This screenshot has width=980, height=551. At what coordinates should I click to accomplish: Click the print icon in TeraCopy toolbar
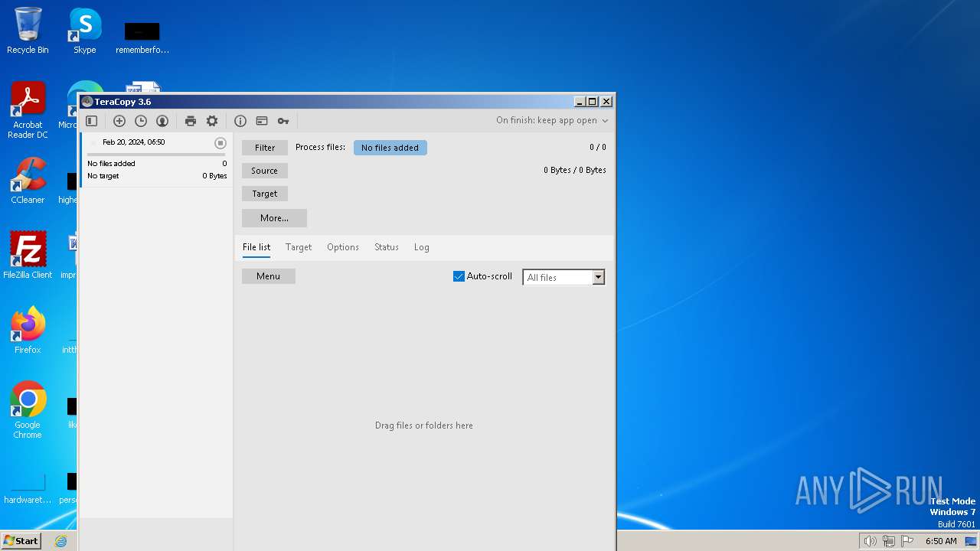(x=191, y=121)
